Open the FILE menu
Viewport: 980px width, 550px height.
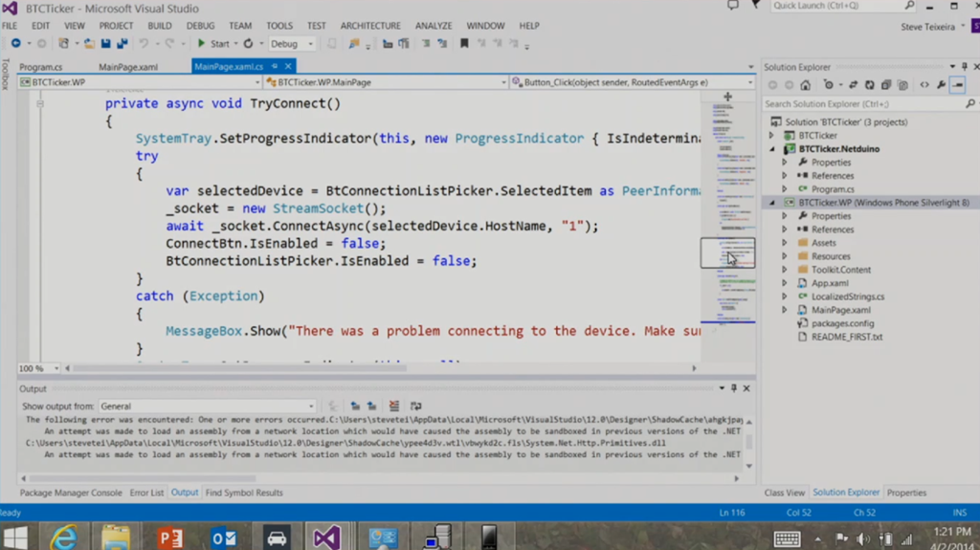click(10, 26)
